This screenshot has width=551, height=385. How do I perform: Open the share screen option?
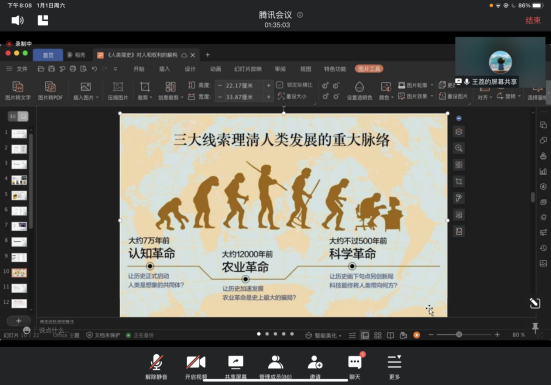tap(235, 366)
